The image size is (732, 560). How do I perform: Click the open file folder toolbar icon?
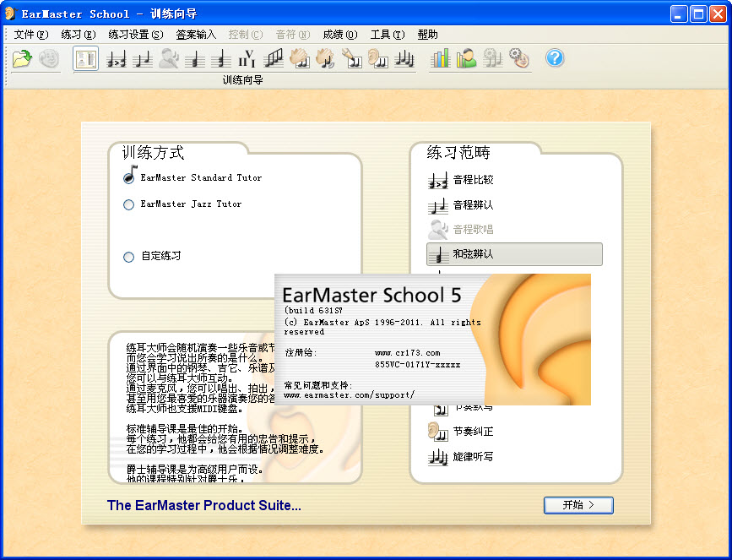22,58
